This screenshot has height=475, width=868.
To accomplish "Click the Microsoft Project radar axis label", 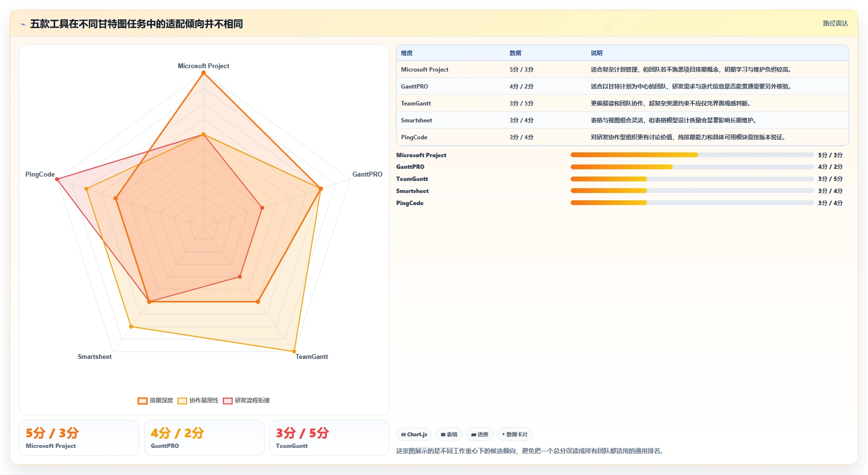I will 204,66.
